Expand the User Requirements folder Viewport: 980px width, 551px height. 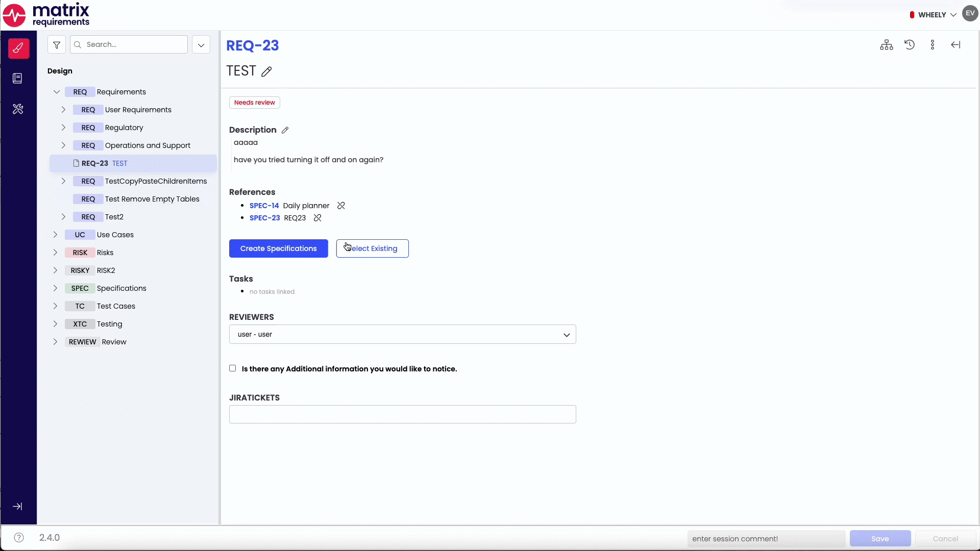(63, 110)
